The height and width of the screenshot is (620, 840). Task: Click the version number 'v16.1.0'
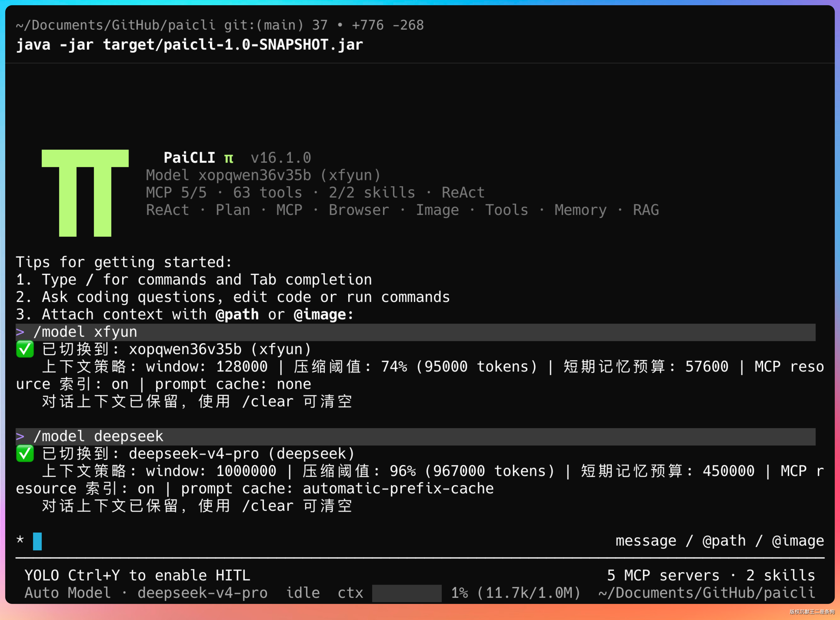281,158
